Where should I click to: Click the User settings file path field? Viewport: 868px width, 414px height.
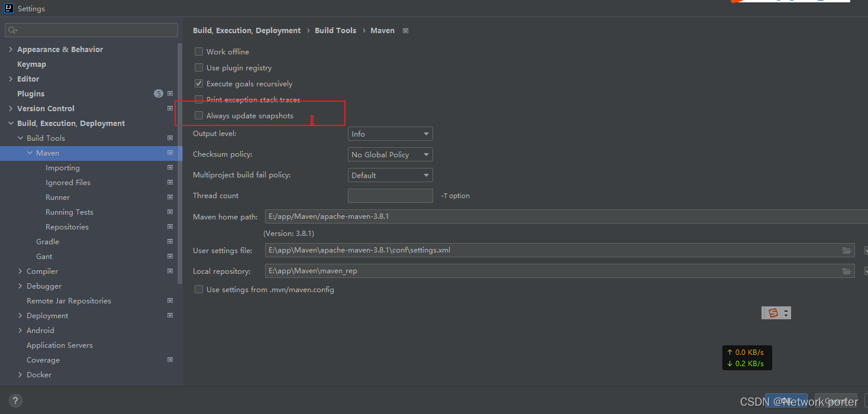[552, 250]
